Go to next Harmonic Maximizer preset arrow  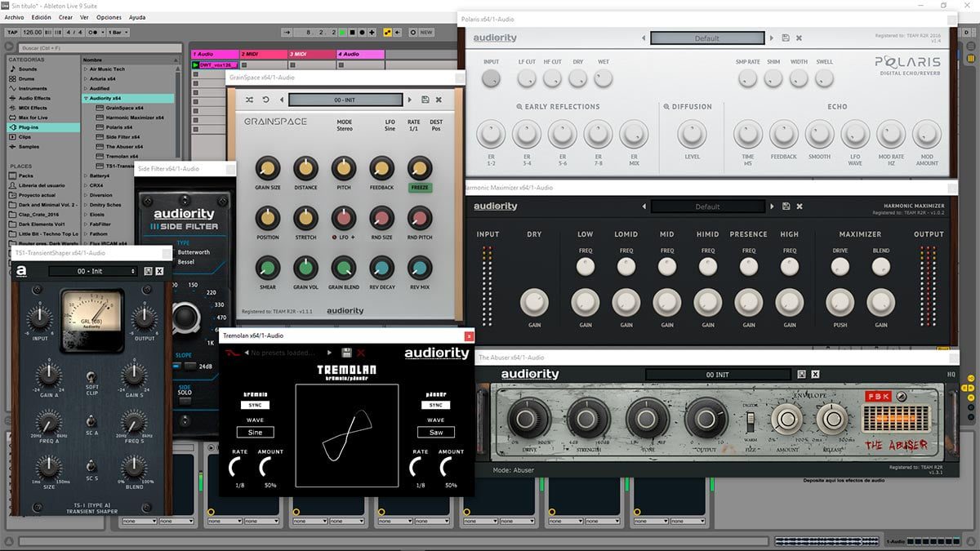(x=770, y=207)
